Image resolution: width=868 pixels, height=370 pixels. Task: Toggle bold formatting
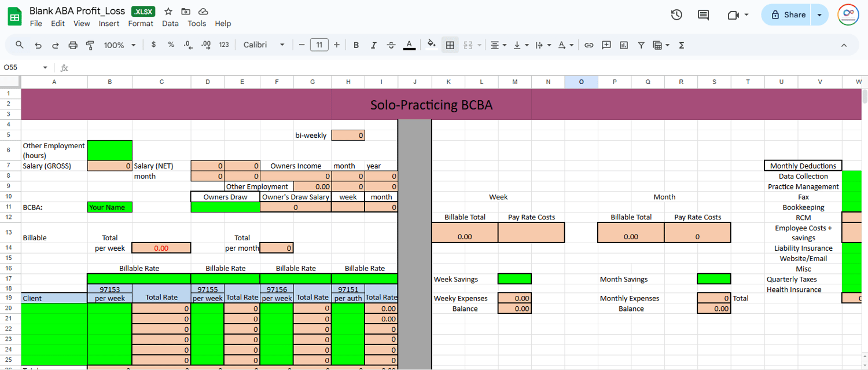pos(356,45)
